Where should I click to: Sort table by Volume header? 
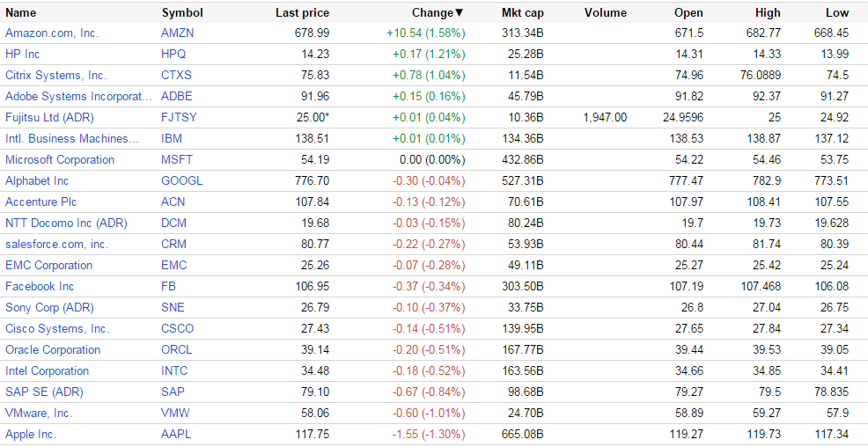(605, 12)
